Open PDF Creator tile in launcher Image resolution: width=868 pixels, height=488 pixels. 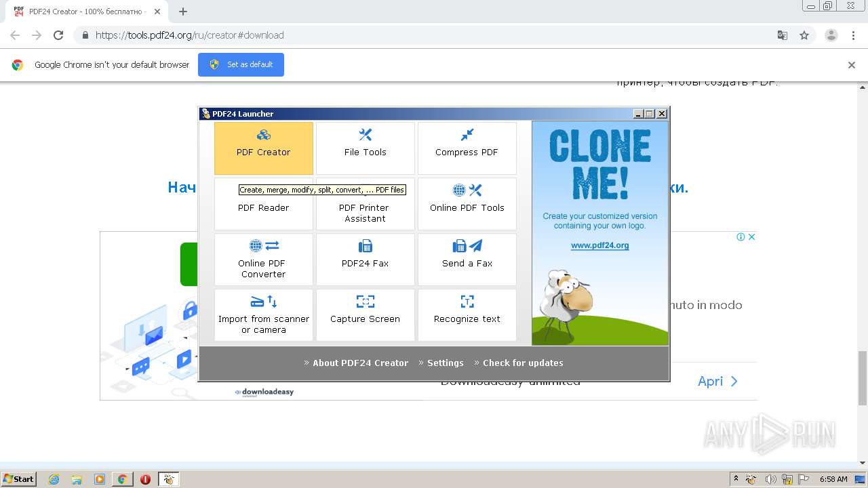[264, 148]
